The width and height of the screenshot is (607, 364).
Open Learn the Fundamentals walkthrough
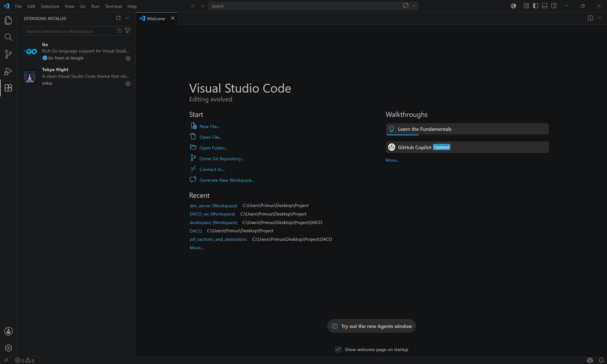467,129
